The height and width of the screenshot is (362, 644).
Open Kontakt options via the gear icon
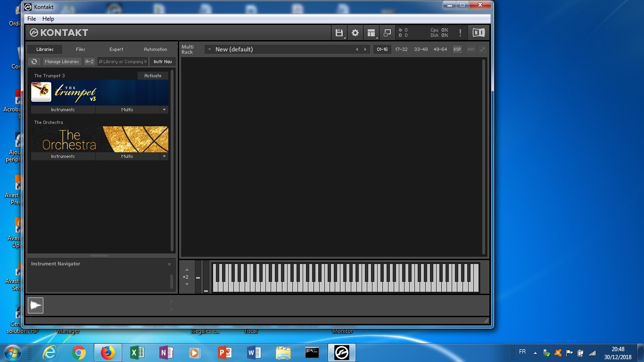click(x=355, y=33)
